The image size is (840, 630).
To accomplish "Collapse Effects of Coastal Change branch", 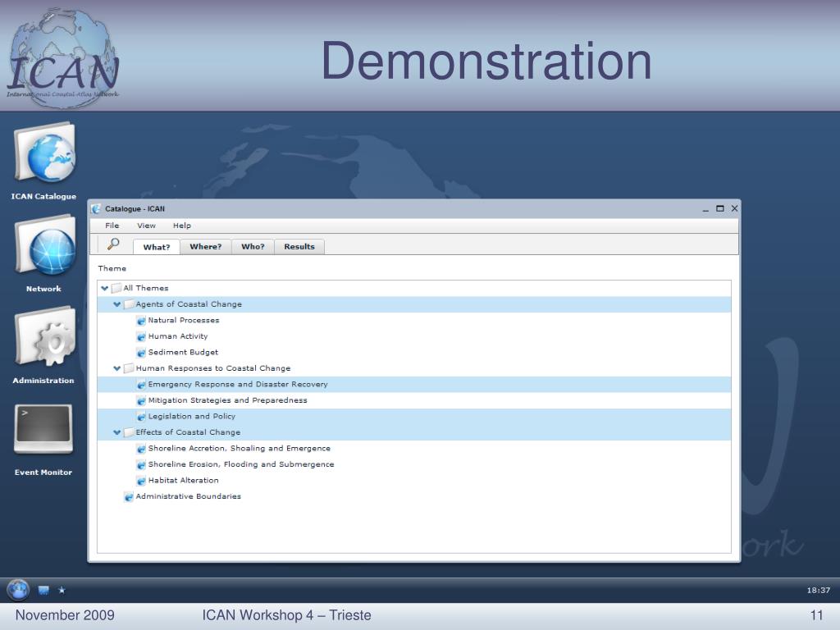I will pos(117,432).
